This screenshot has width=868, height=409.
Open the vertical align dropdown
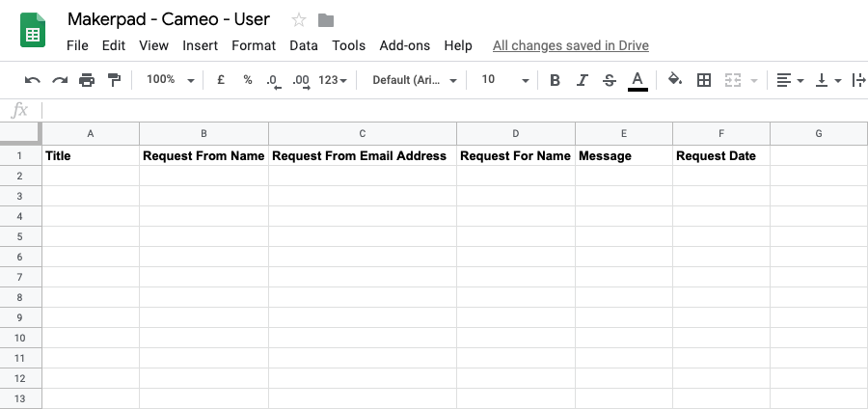pyautogui.click(x=828, y=80)
